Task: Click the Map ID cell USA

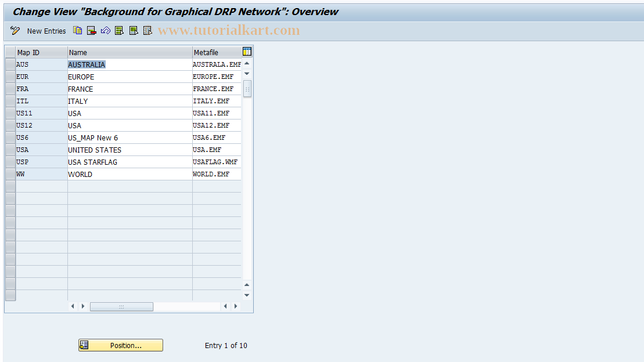Action: pyautogui.click(x=41, y=150)
